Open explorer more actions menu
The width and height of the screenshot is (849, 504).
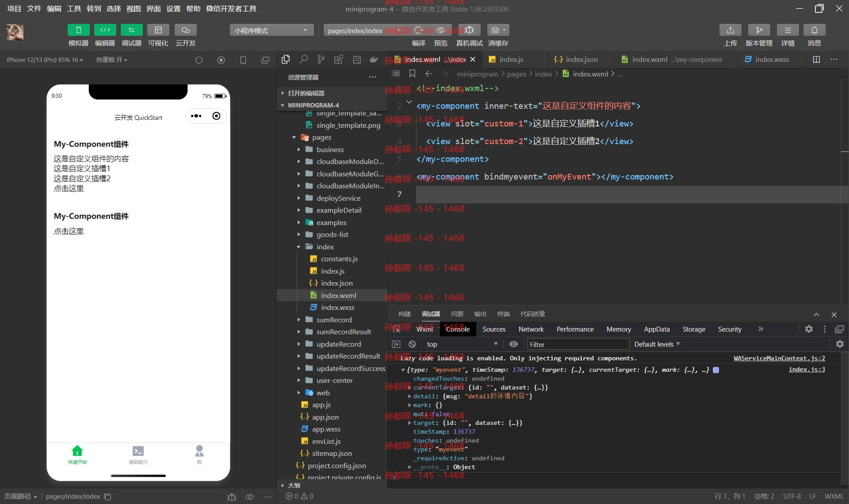click(x=372, y=77)
